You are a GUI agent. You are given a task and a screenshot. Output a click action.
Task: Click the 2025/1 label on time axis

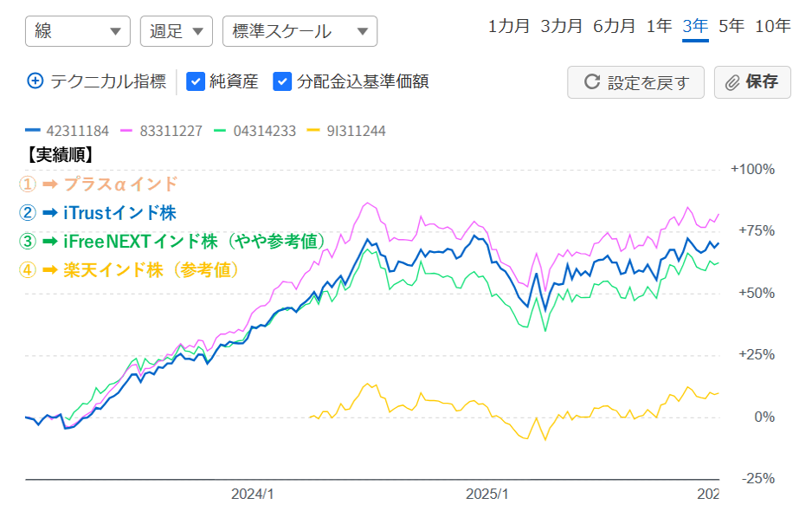pos(487,494)
